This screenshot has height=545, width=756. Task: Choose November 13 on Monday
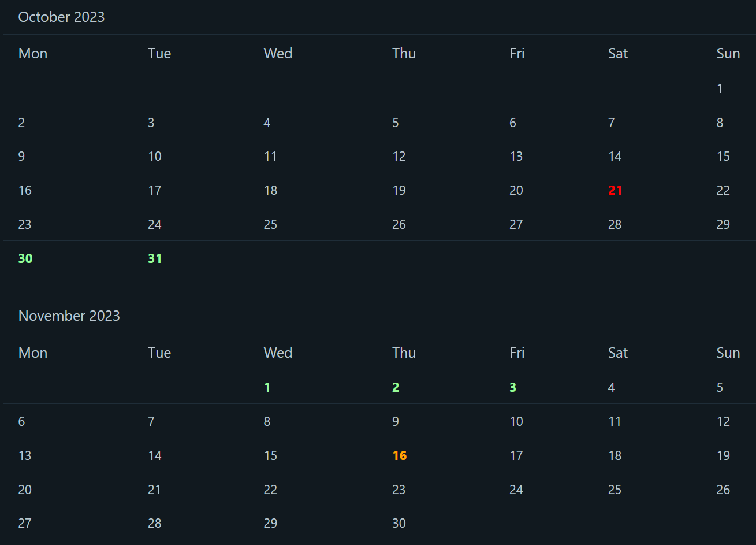point(25,455)
